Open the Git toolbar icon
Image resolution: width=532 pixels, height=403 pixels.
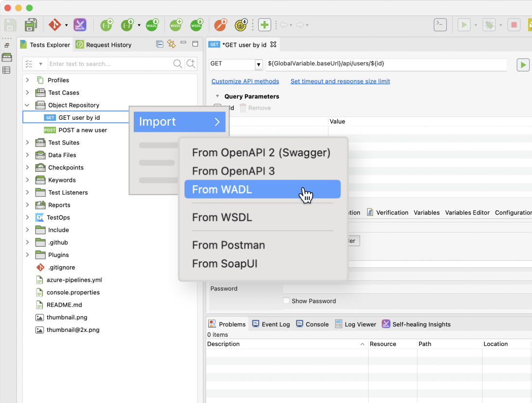(53, 24)
